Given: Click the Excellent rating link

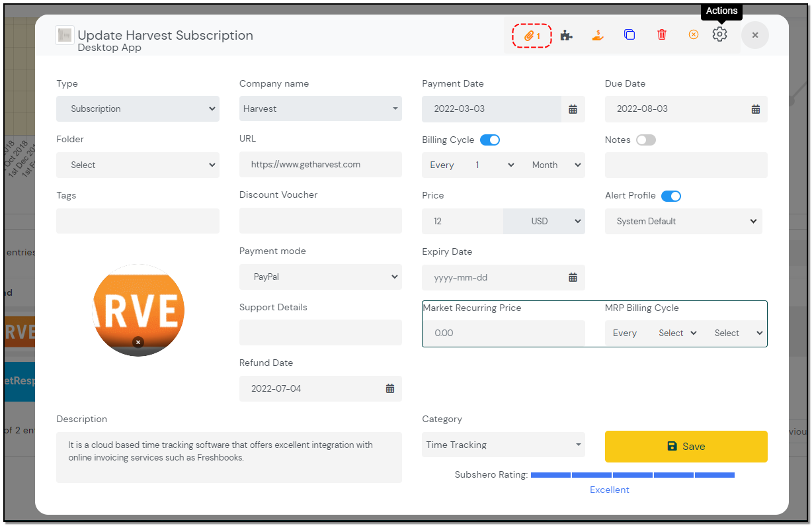Looking at the screenshot, I should tap(610, 490).
